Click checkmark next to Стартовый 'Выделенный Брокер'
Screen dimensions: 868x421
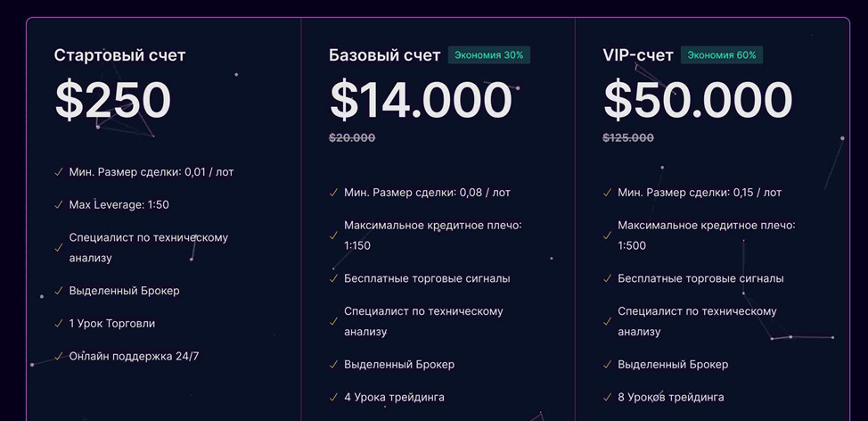point(59,291)
